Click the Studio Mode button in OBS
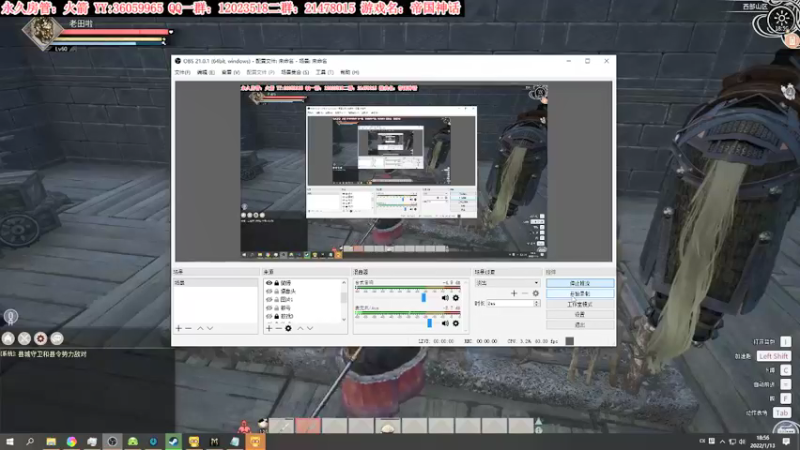The image size is (800, 450). coord(580,304)
